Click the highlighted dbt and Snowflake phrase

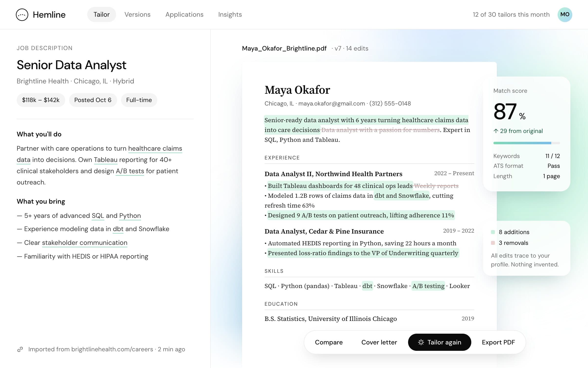coord(402,196)
